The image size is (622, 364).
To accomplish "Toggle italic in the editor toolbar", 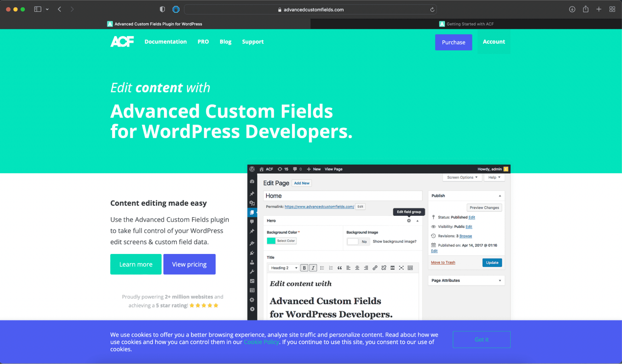I will pyautogui.click(x=313, y=268).
